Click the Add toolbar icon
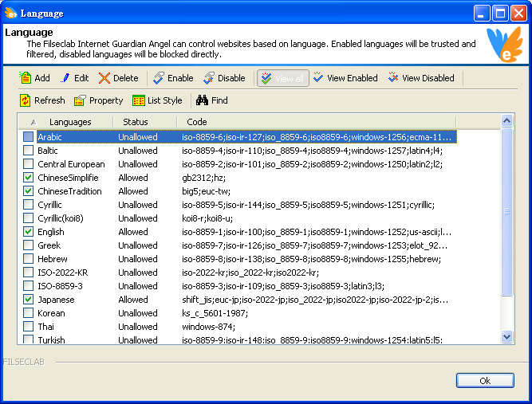The width and height of the screenshot is (532, 404). pos(26,78)
